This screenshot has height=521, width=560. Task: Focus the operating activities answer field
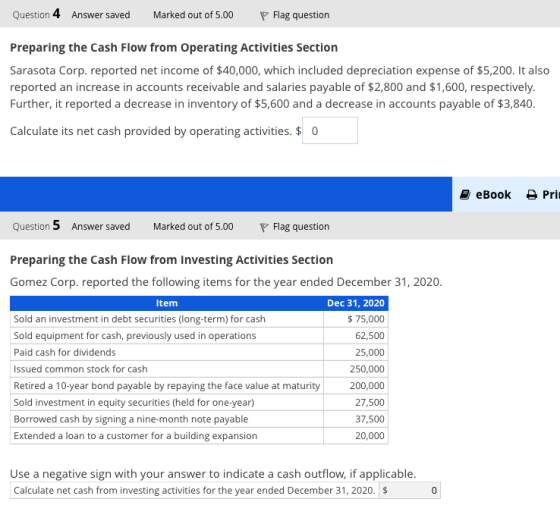330,131
